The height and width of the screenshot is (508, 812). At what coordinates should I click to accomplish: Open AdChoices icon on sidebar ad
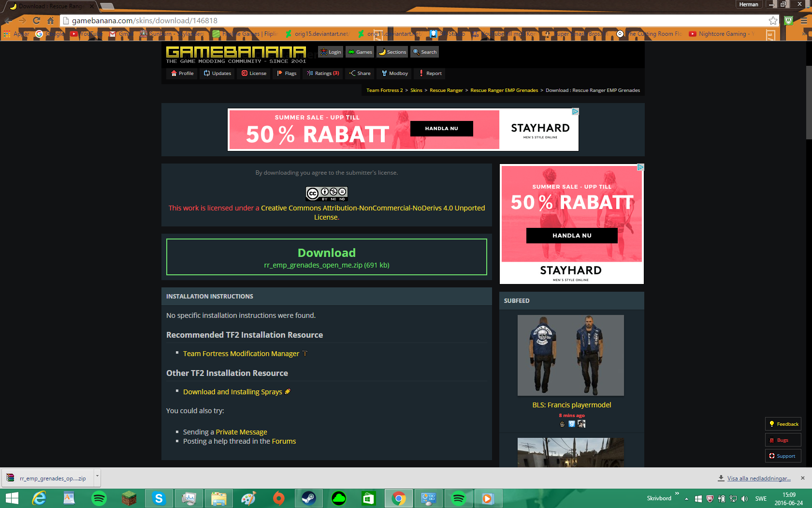640,167
